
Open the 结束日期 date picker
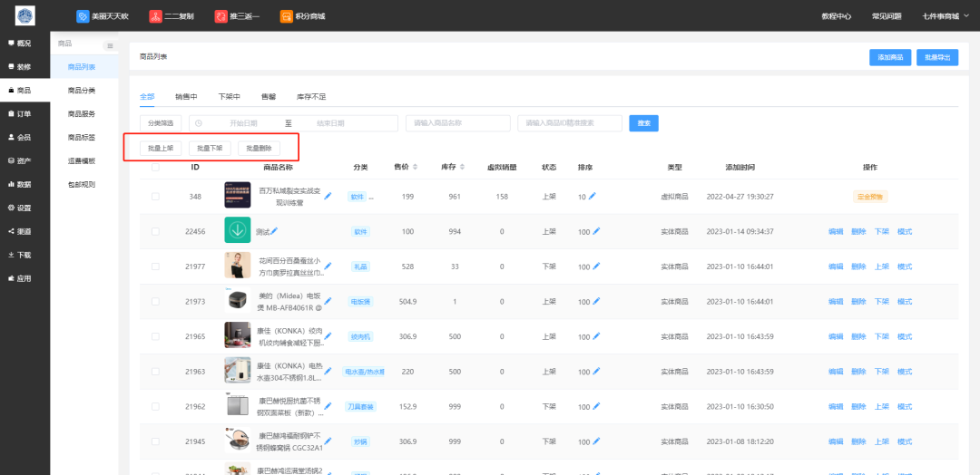click(330, 123)
